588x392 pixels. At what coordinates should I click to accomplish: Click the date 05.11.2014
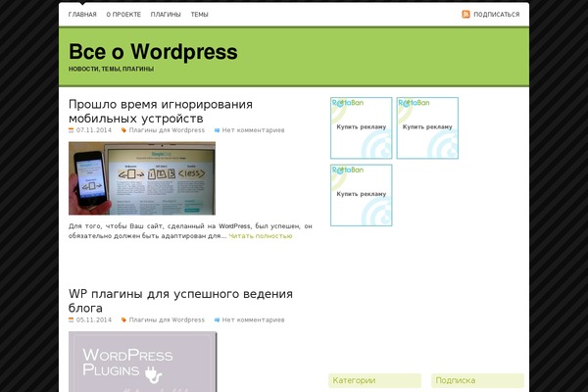[x=94, y=320]
